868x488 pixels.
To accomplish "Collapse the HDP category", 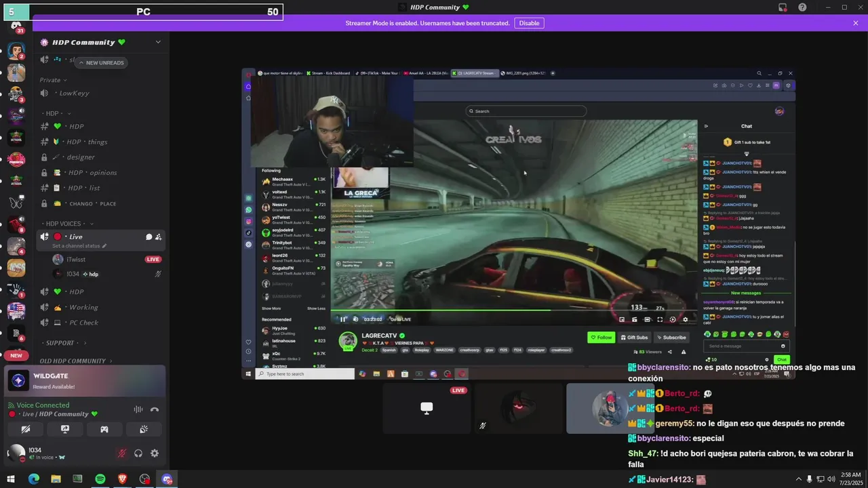I will click(x=58, y=113).
